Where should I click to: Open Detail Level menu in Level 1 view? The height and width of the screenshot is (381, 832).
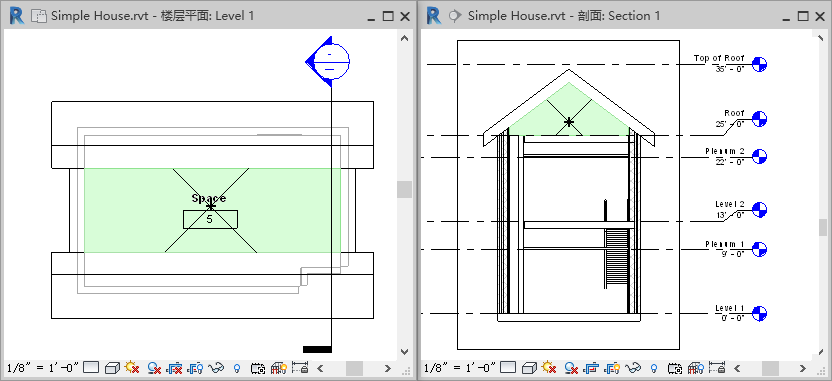91,367
